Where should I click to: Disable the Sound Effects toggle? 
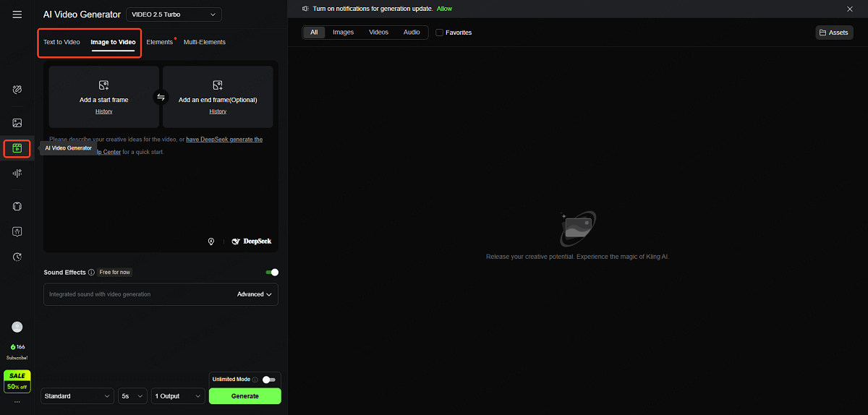point(272,273)
